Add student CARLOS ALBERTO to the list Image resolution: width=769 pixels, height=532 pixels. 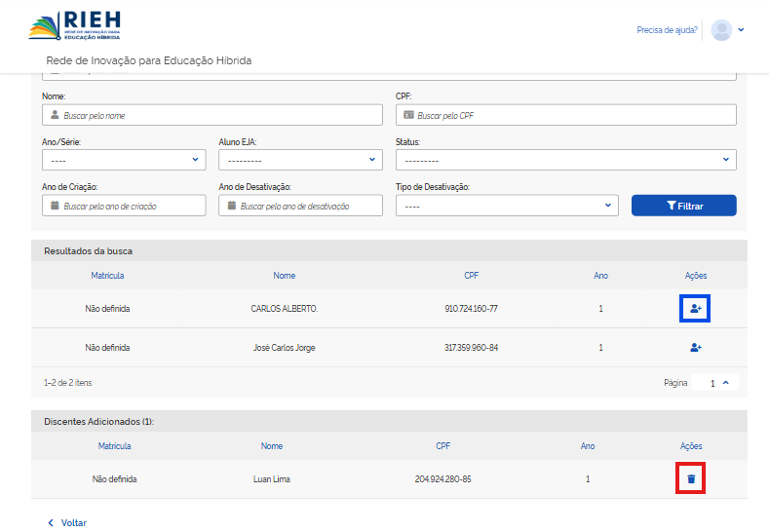pyautogui.click(x=695, y=309)
